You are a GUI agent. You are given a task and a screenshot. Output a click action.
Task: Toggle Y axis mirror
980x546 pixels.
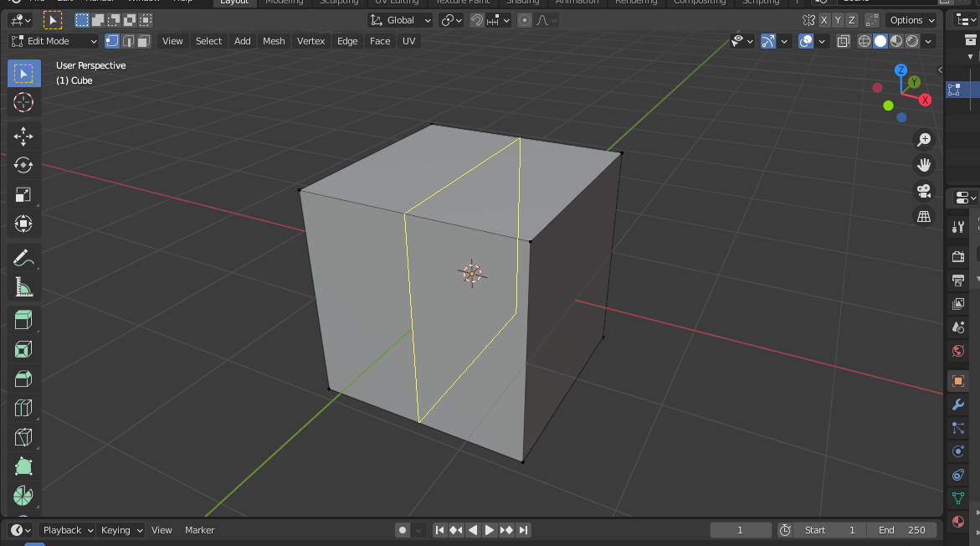838,20
